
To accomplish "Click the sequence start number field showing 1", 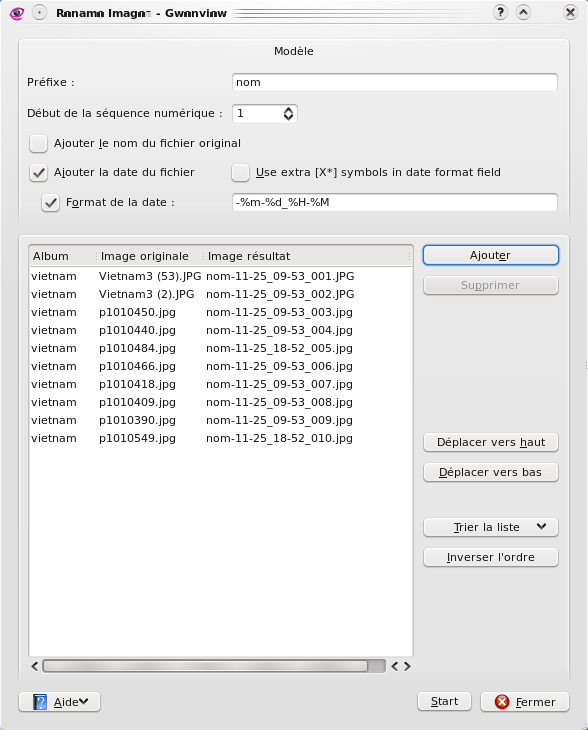I will coord(257,114).
